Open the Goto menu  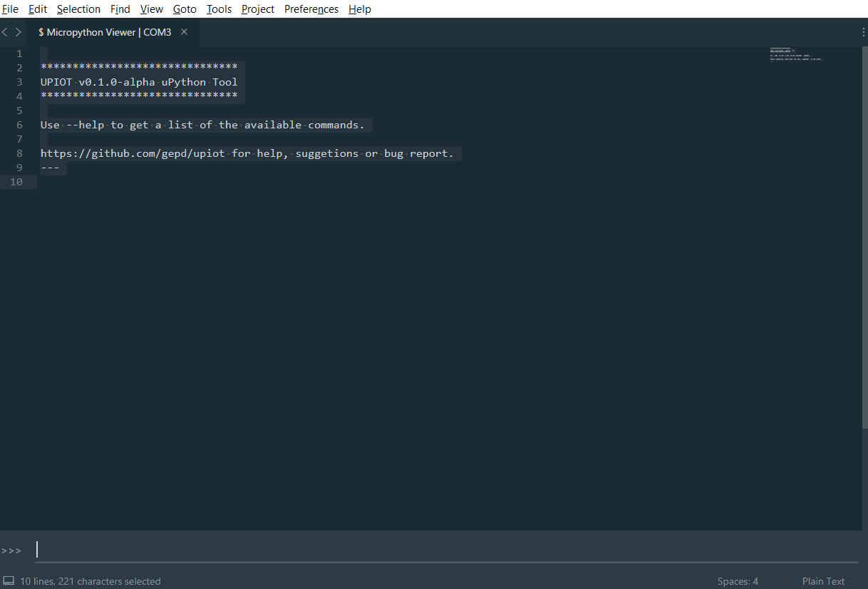185,9
